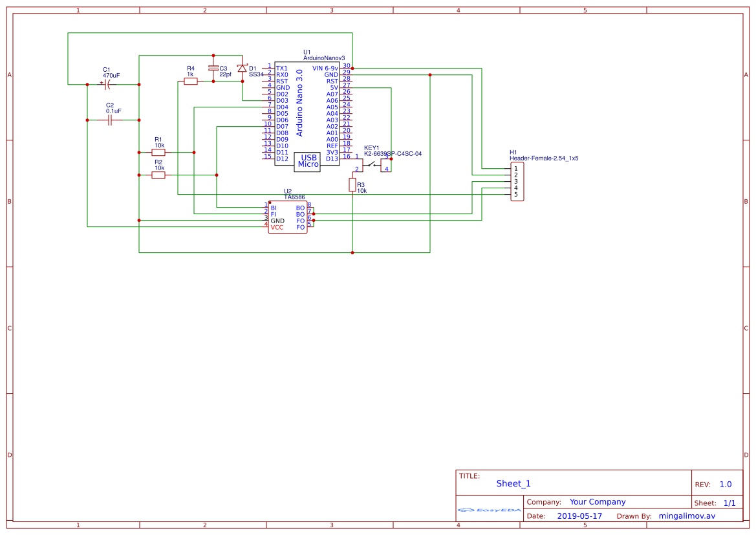This screenshot has width=756, height=535.
Task: Select the C2 capacitor symbol
Action: 110,120
